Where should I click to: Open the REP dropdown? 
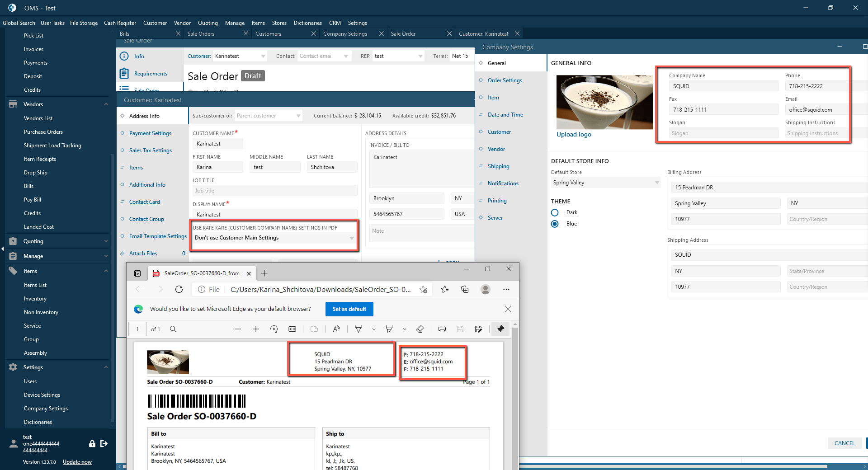(x=420, y=56)
